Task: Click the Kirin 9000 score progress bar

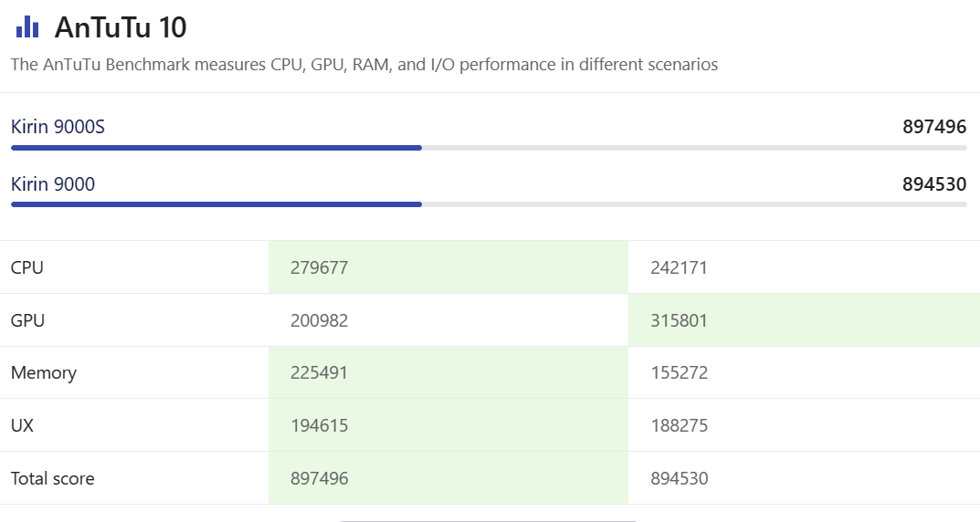Action: click(489, 204)
